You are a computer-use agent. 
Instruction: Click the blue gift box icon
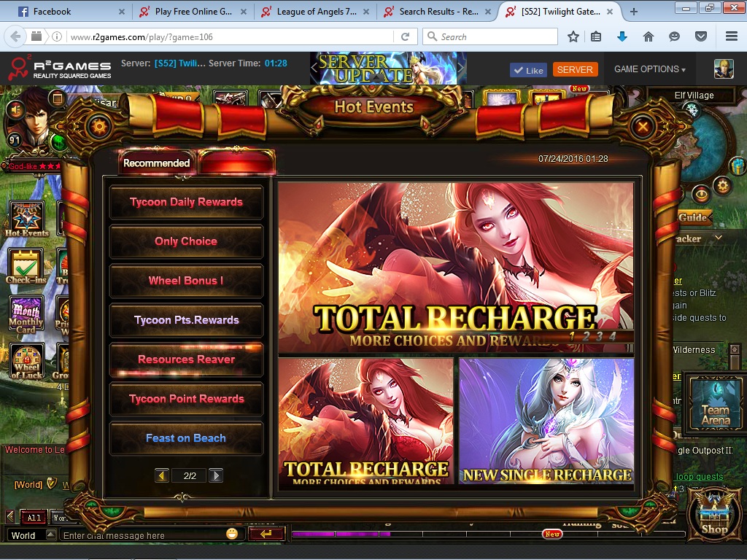738,166
